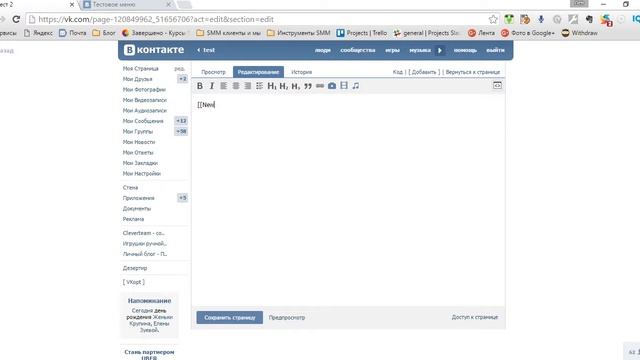Viewport: 640px width, 360px height.
Task: Open помощь in the header menu
Action: point(465,50)
